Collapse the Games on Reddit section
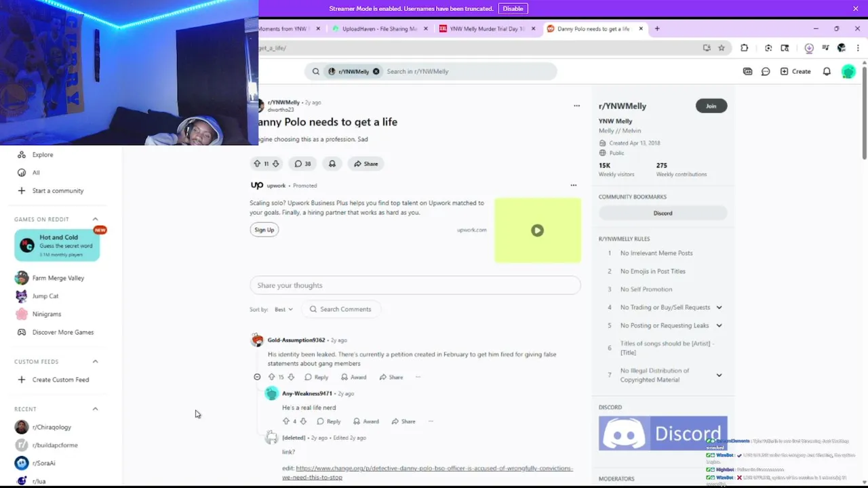This screenshot has height=488, width=868. click(x=95, y=219)
